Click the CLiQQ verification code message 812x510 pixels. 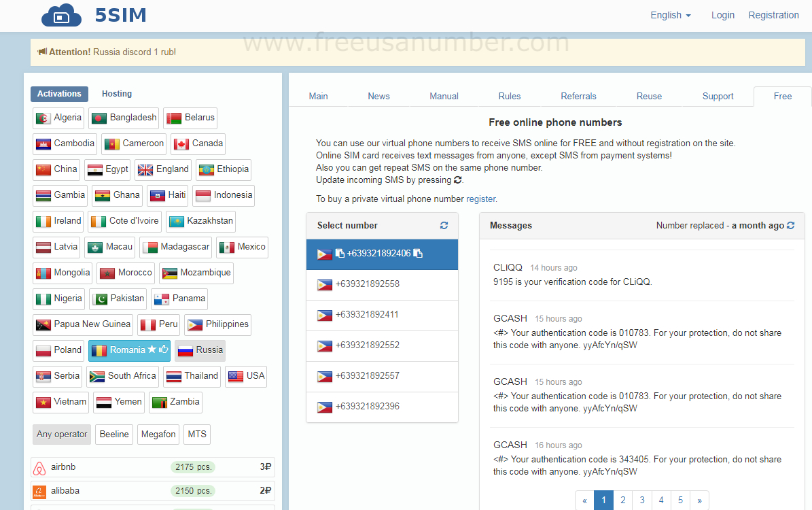pyautogui.click(x=642, y=275)
